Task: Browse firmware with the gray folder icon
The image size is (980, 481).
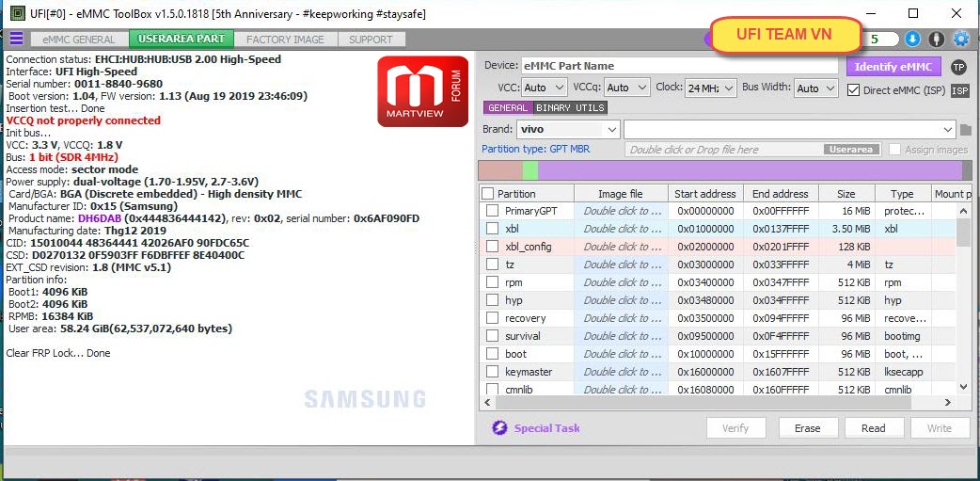Action: pyautogui.click(x=966, y=130)
